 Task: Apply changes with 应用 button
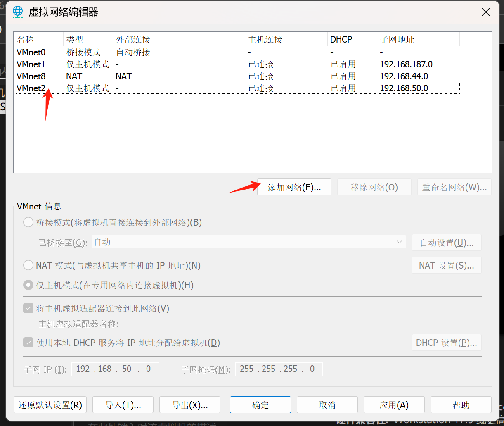click(x=394, y=405)
